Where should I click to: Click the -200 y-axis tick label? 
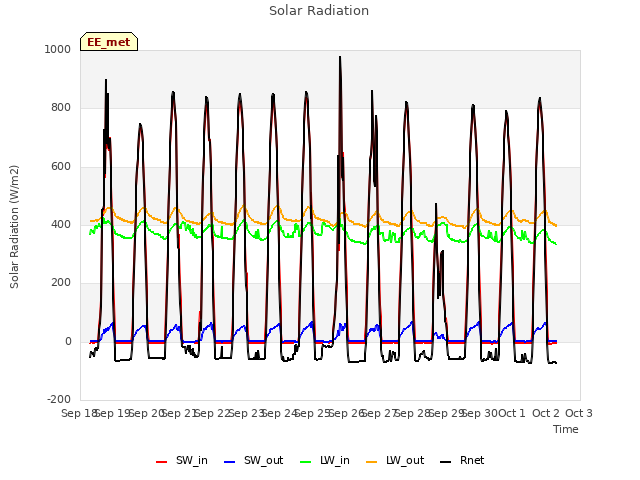pos(59,399)
